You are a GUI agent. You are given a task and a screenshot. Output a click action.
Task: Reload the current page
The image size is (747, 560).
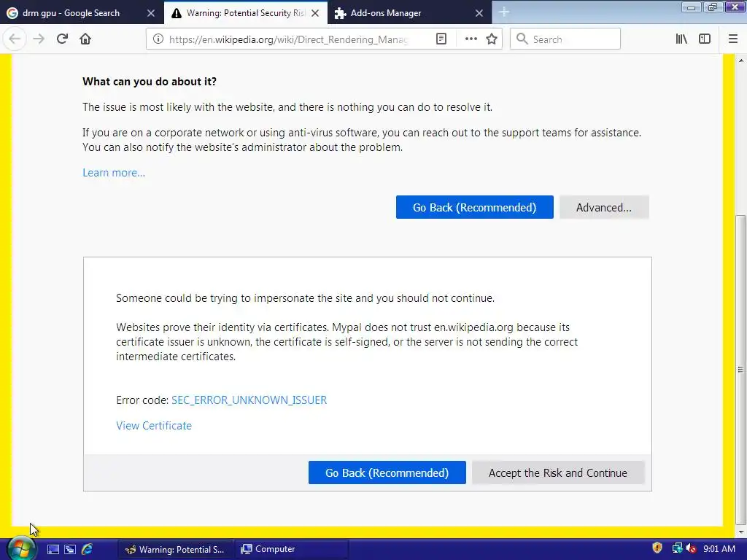(x=62, y=39)
